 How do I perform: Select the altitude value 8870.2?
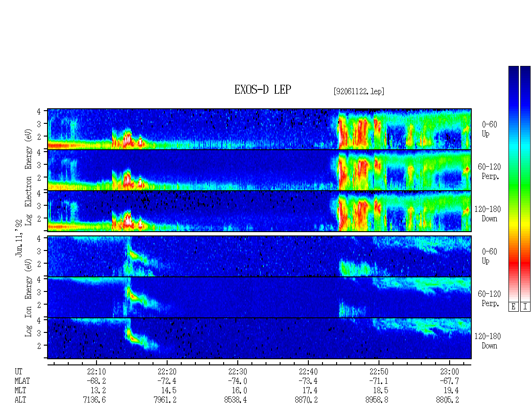(x=306, y=400)
